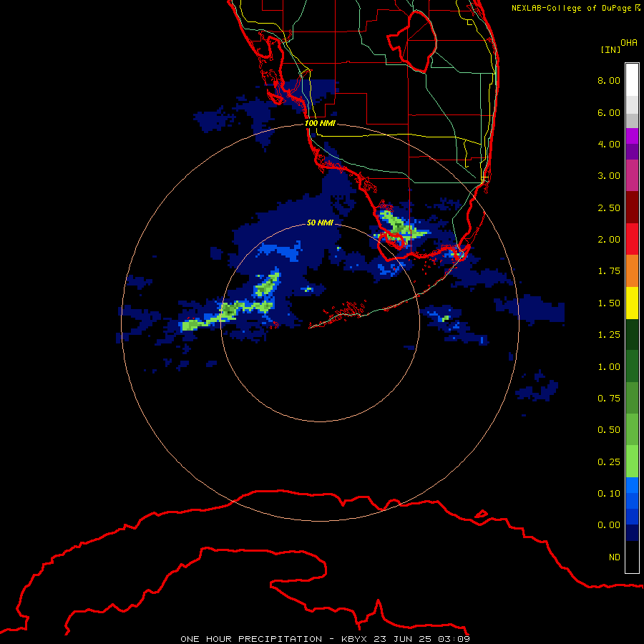Viewport: 644px width, 644px height.
Task: Click the NEXLAB-College of DuPage credit text
Action: (x=576, y=8)
